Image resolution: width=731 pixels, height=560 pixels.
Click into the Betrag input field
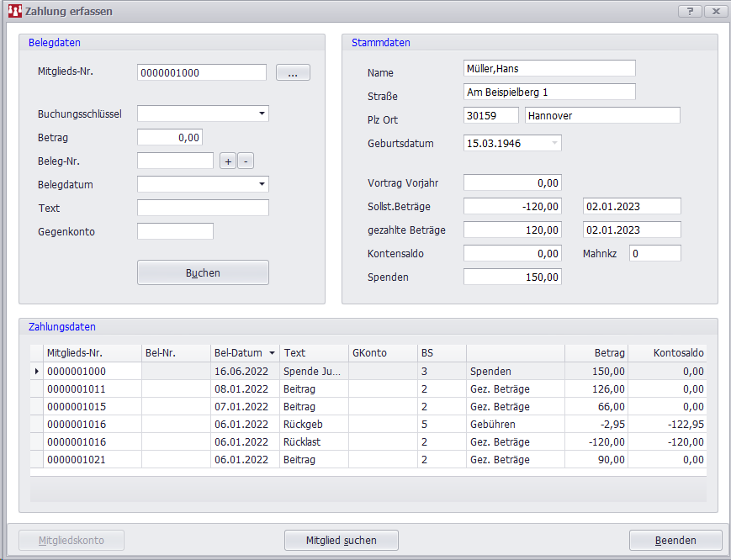pyautogui.click(x=169, y=137)
